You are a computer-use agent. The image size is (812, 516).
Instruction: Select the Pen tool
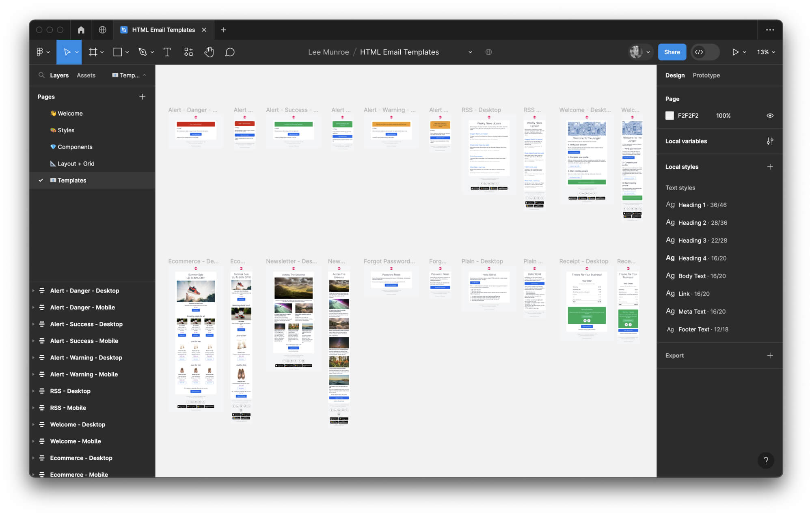click(x=142, y=52)
